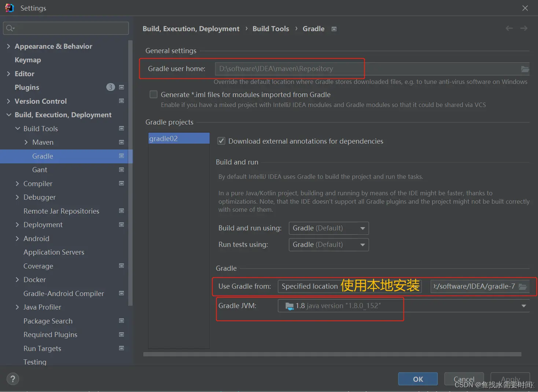Click the project icon on Coverage row
This screenshot has height=392, width=538.
pos(122,266)
